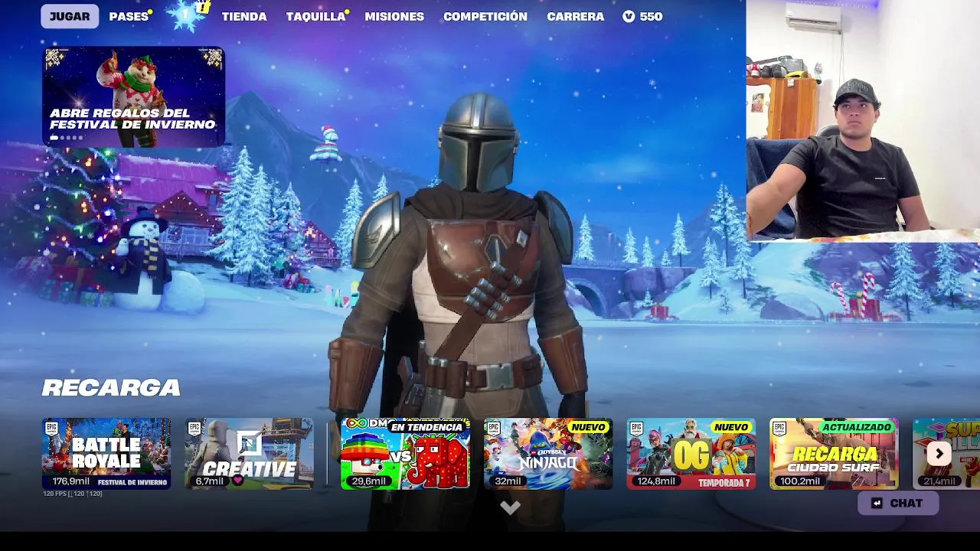Select the LEGO Ninjago Odyssey tile
980x551 pixels.
548,453
